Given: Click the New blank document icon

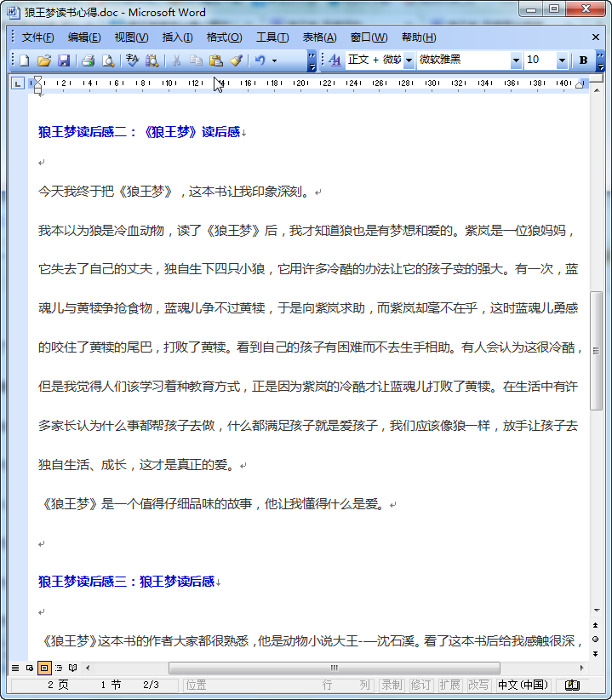Looking at the screenshot, I should [x=24, y=60].
